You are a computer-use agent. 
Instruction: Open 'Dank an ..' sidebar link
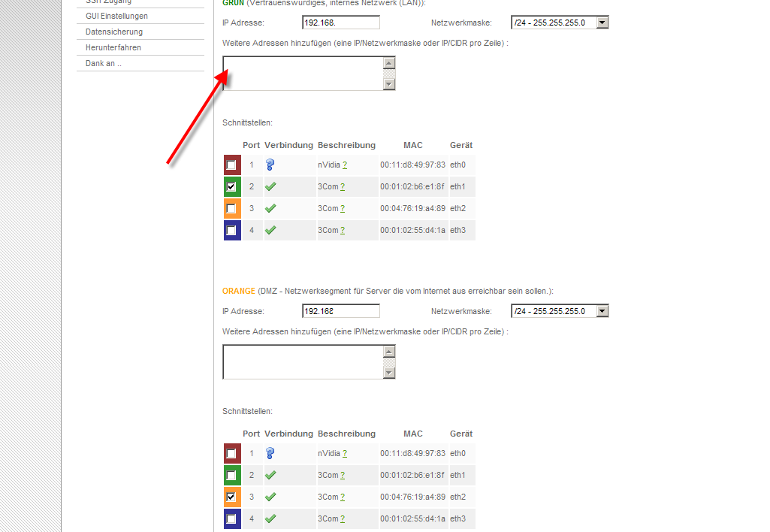click(x=104, y=63)
